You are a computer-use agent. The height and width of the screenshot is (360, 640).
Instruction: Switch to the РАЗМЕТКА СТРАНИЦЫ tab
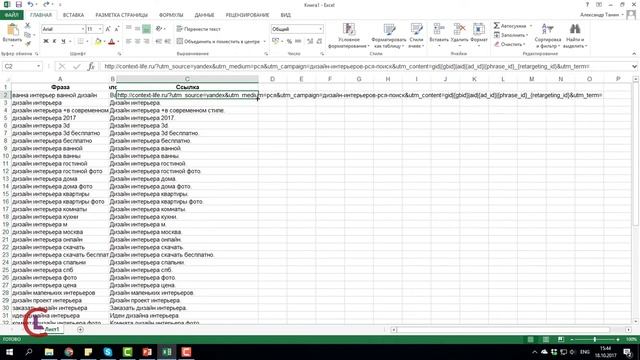(122, 15)
